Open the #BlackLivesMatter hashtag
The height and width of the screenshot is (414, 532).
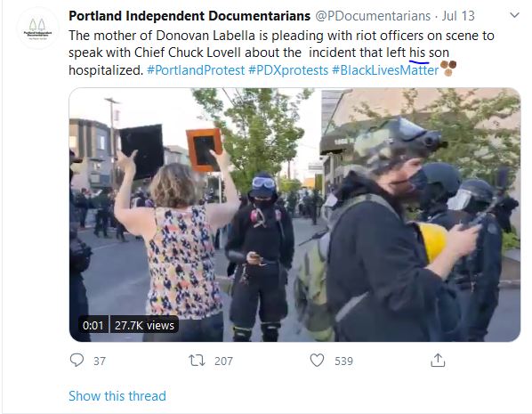[385, 70]
